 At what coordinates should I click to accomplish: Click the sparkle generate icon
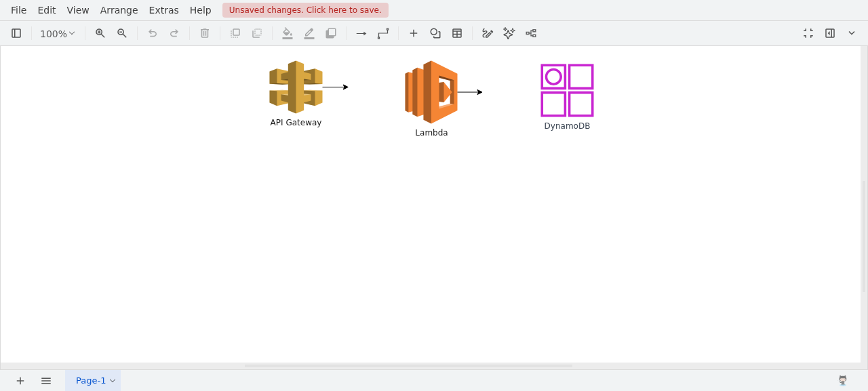pyautogui.click(x=509, y=33)
